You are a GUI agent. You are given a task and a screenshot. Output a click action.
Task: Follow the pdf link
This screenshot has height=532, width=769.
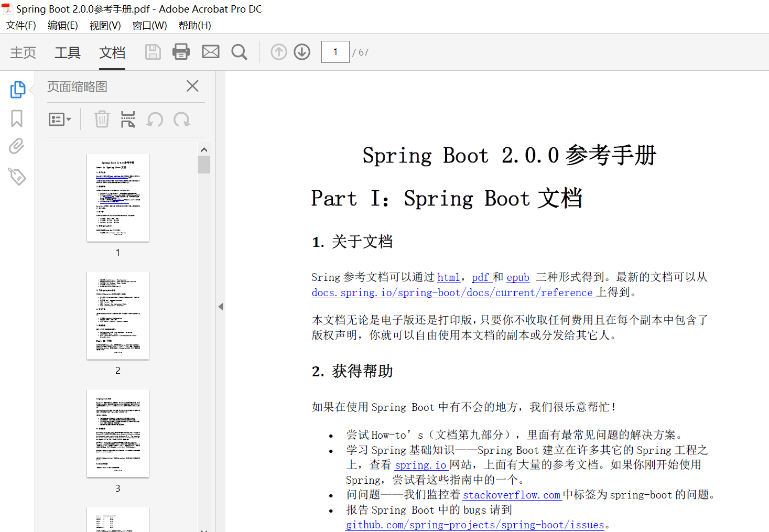(x=481, y=277)
